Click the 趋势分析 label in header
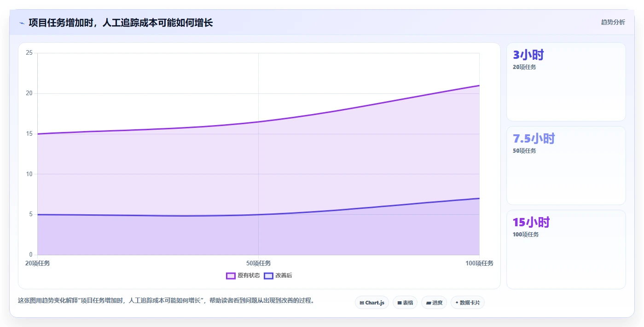 (x=613, y=22)
